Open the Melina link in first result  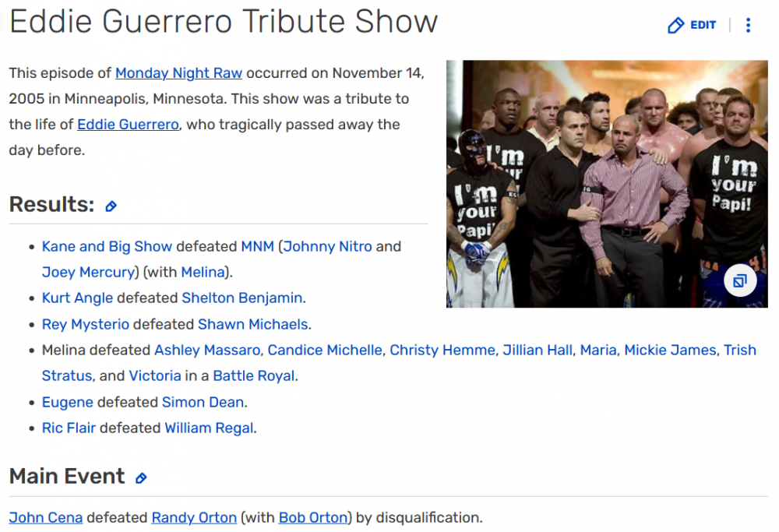click(x=203, y=272)
